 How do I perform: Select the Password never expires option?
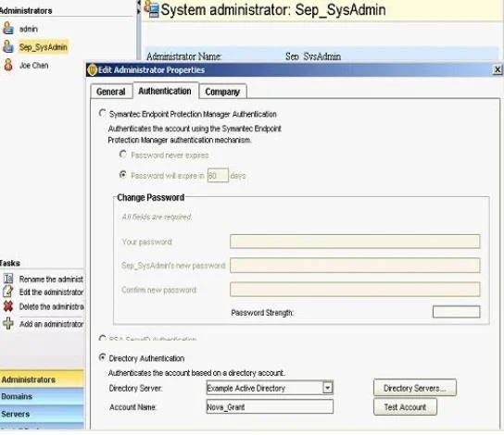[x=122, y=155]
